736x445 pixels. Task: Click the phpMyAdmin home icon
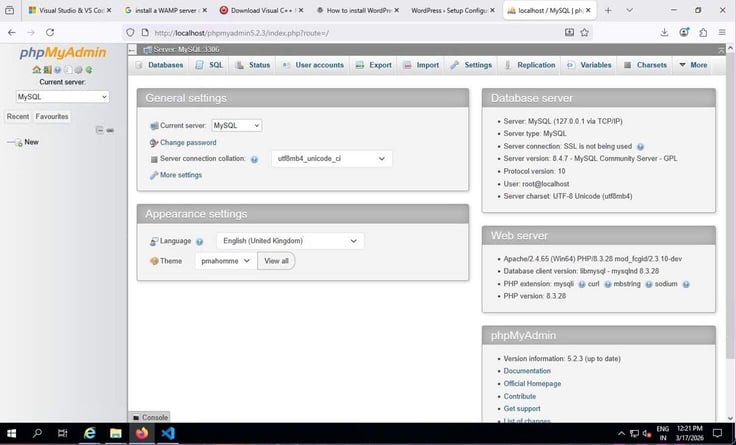(36, 69)
